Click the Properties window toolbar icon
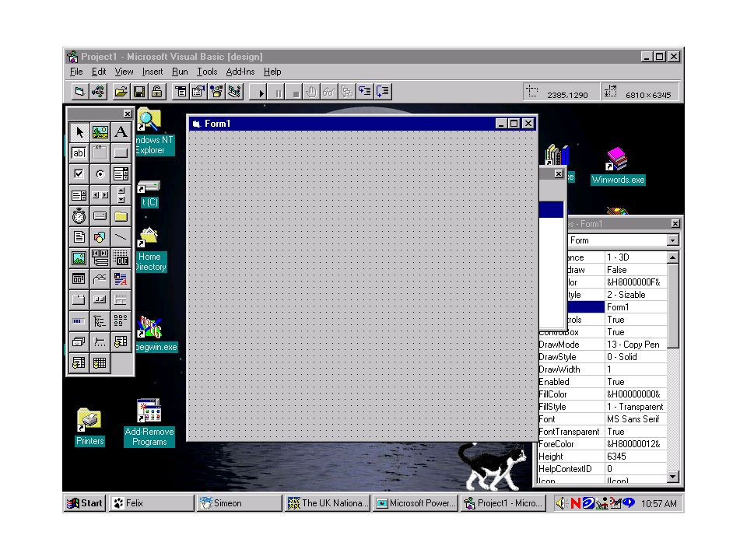Viewport: 747px width, 560px height. pyautogui.click(x=198, y=92)
